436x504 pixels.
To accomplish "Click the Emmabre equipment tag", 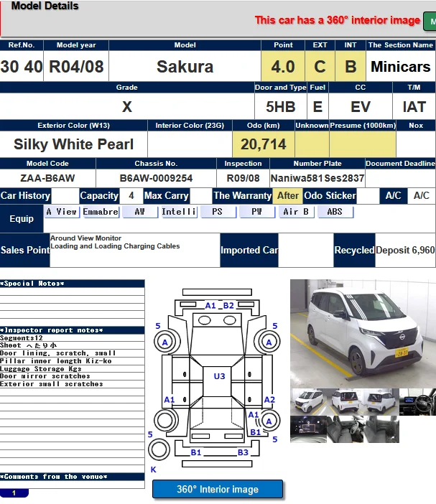I will [x=101, y=213].
